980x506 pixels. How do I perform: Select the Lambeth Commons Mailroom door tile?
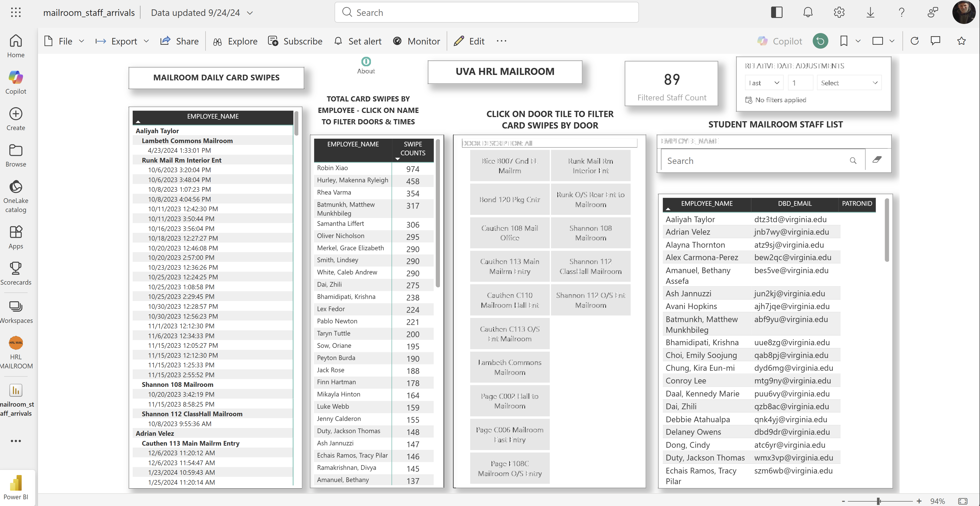[x=509, y=367]
